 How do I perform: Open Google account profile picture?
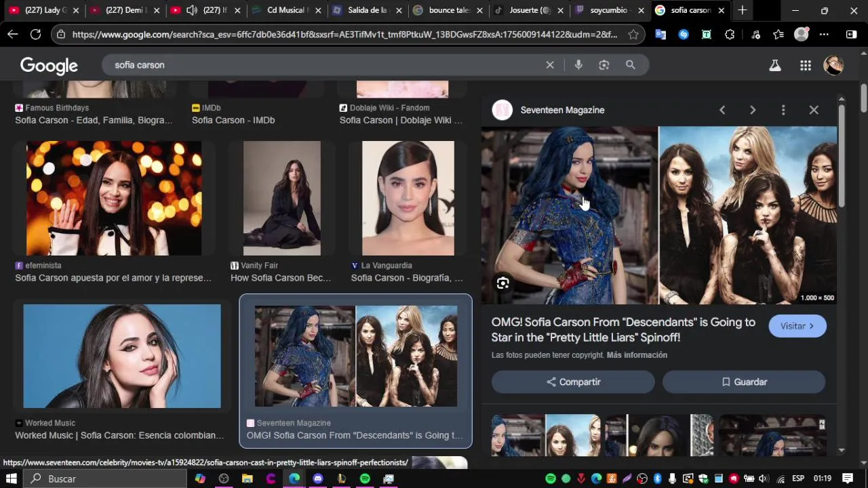click(833, 65)
